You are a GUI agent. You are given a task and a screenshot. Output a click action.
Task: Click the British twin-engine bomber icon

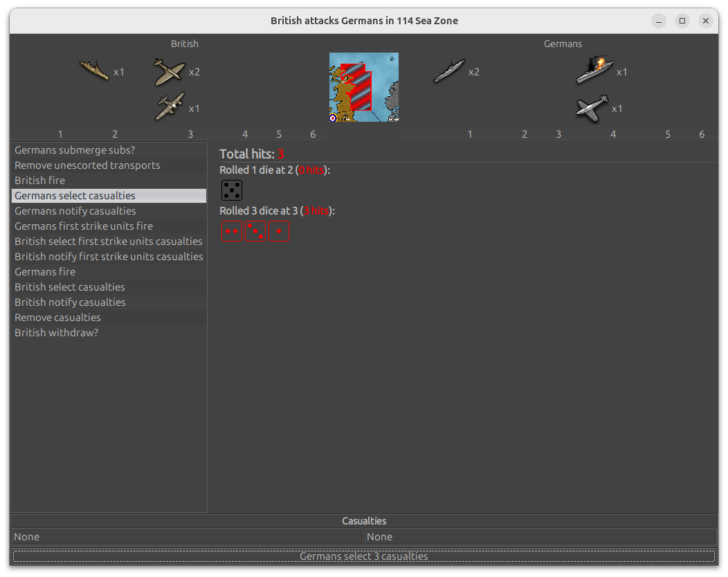[170, 107]
